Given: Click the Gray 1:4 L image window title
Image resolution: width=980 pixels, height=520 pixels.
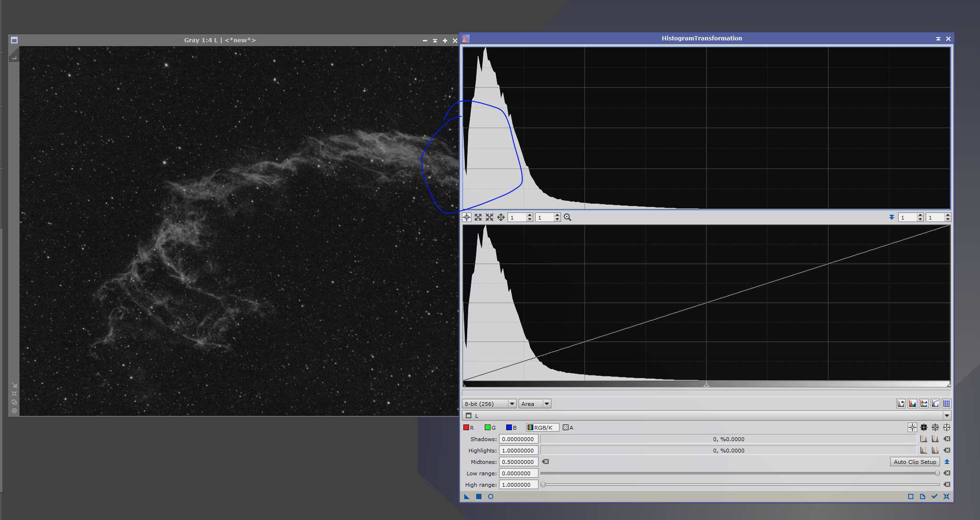Looking at the screenshot, I should (x=220, y=40).
